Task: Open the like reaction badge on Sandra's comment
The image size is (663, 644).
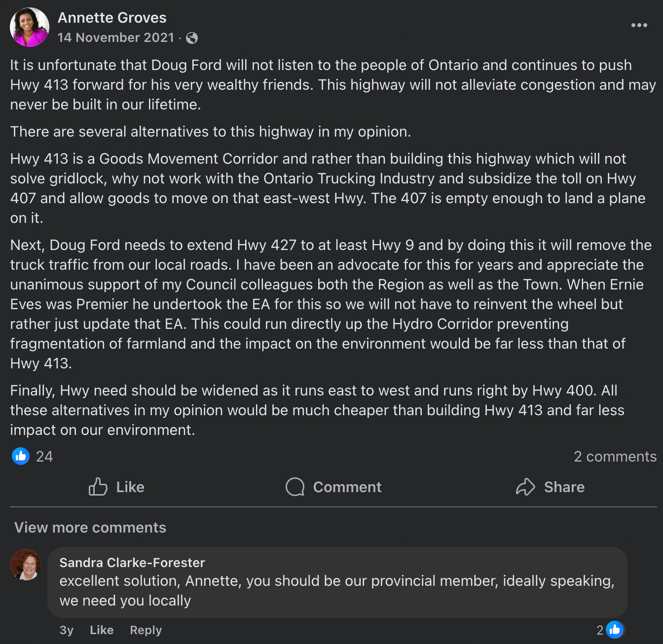Action: [x=615, y=630]
